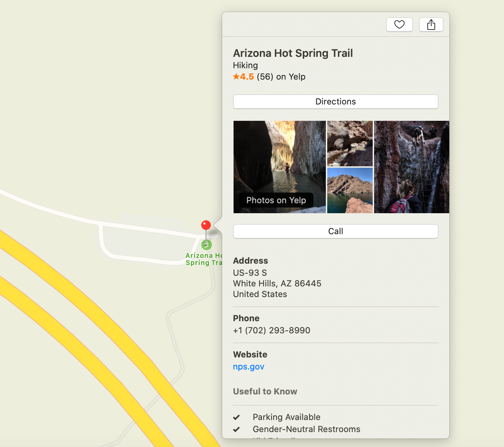The width and height of the screenshot is (504, 447).
Task: Click the US-93 S address line
Action: (x=250, y=273)
